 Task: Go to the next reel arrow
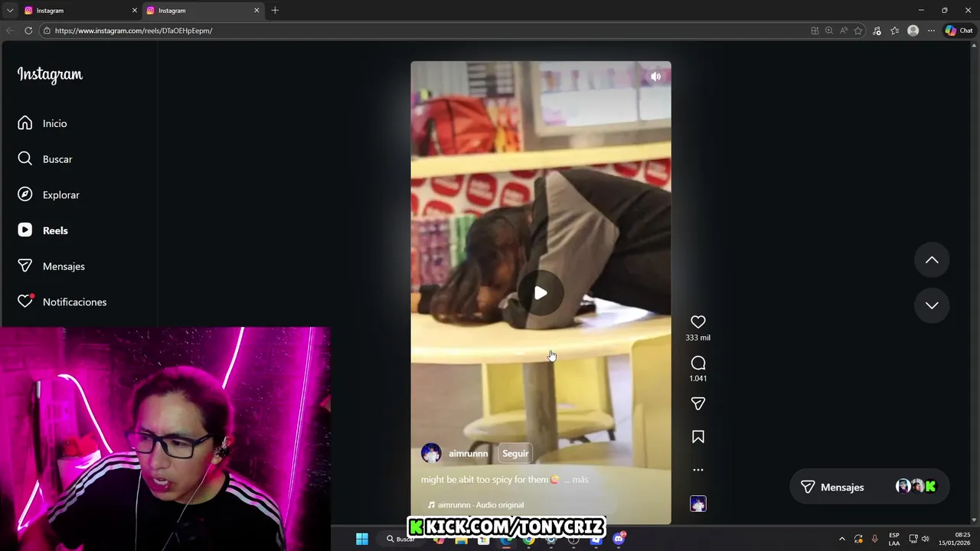click(932, 305)
